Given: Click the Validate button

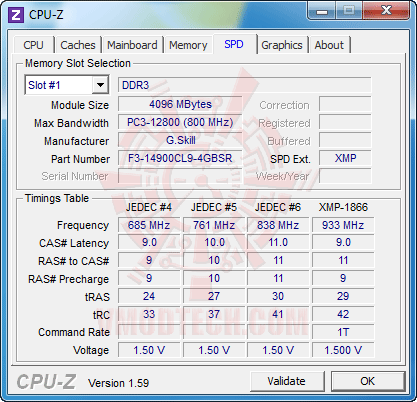Looking at the screenshot, I should pos(287,381).
